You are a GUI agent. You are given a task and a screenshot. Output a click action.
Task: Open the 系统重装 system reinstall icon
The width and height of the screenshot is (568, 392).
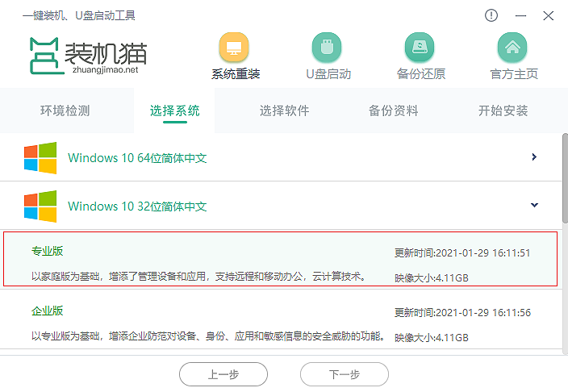tap(236, 48)
